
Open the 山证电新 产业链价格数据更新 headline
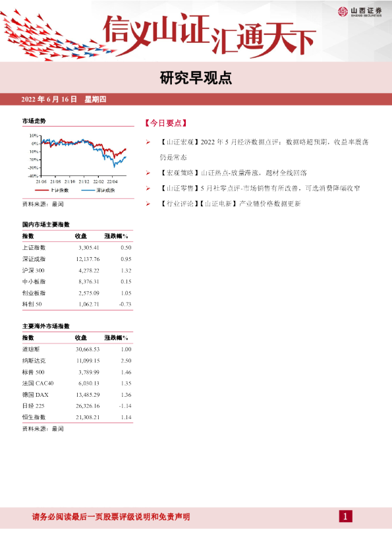click(231, 204)
